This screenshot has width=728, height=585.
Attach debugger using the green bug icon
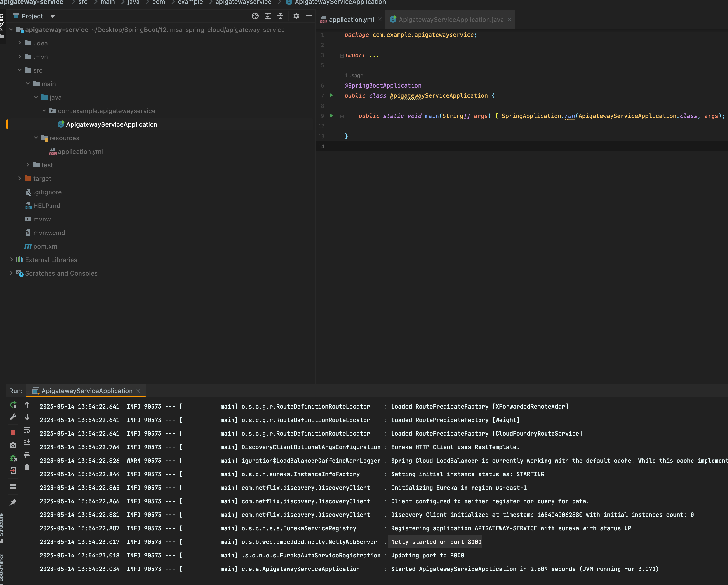(13, 458)
